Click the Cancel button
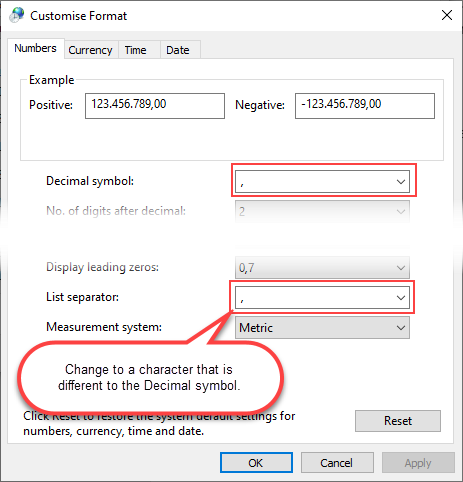The width and height of the screenshot is (463, 482). point(337,463)
